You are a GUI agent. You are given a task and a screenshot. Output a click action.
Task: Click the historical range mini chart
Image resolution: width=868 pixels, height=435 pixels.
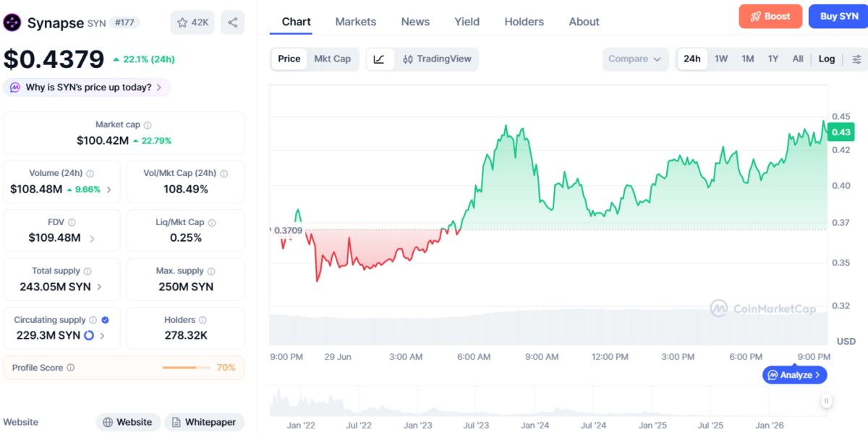click(x=550, y=402)
